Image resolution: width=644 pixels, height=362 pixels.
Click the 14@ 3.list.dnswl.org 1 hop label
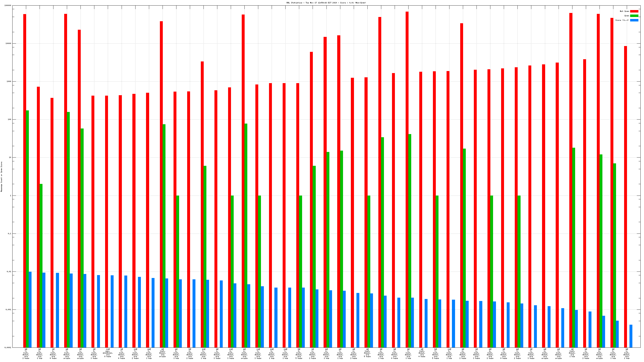coord(149,354)
